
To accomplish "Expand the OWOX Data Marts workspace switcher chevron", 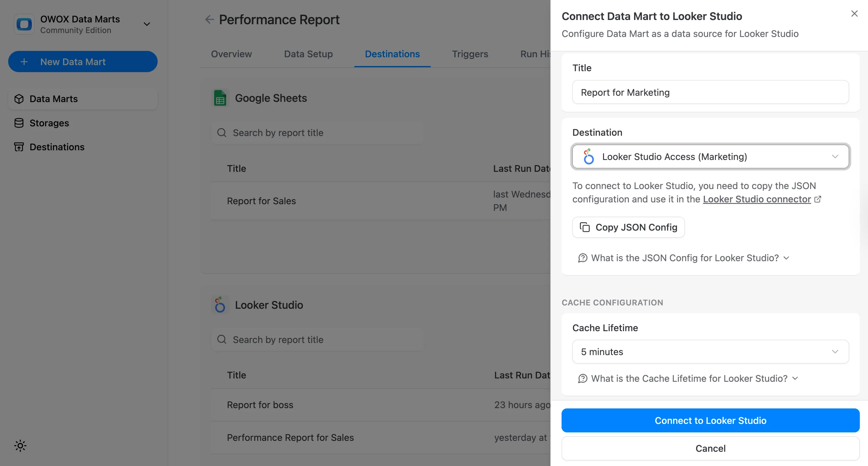I will pyautogui.click(x=147, y=24).
